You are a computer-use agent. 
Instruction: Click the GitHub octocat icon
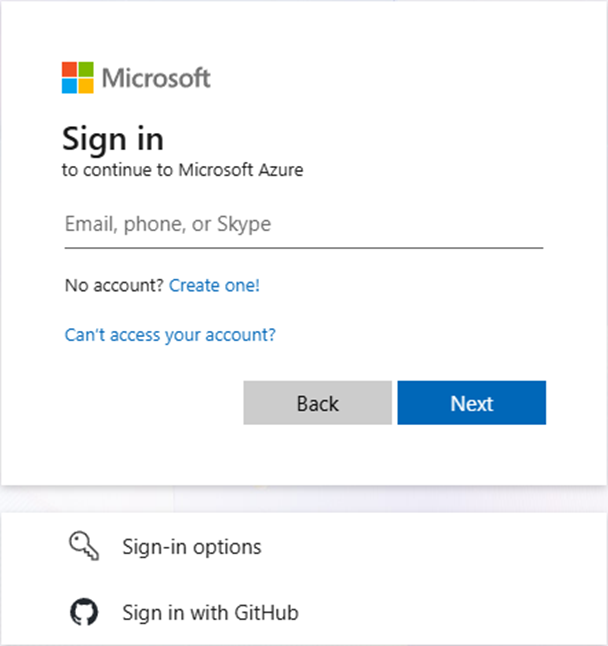click(84, 612)
